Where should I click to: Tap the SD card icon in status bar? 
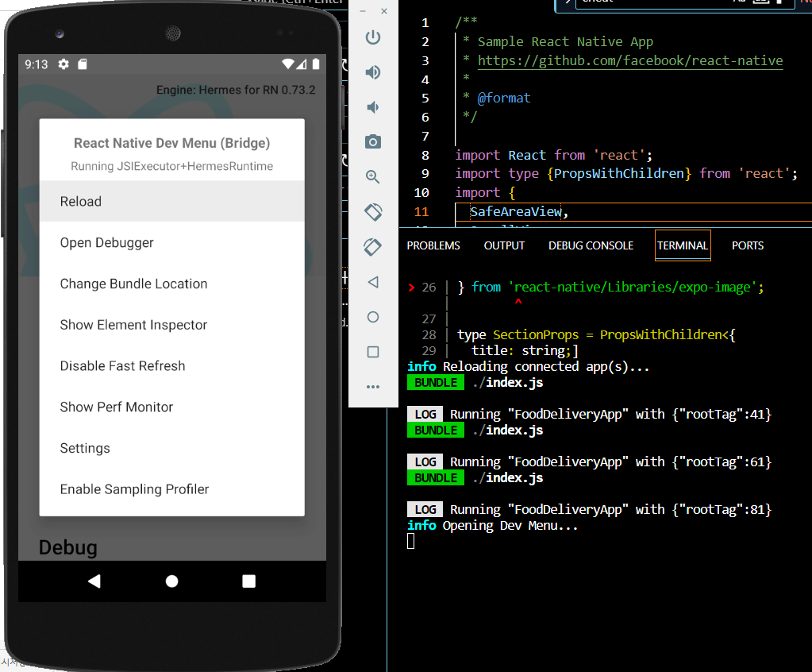tap(83, 64)
